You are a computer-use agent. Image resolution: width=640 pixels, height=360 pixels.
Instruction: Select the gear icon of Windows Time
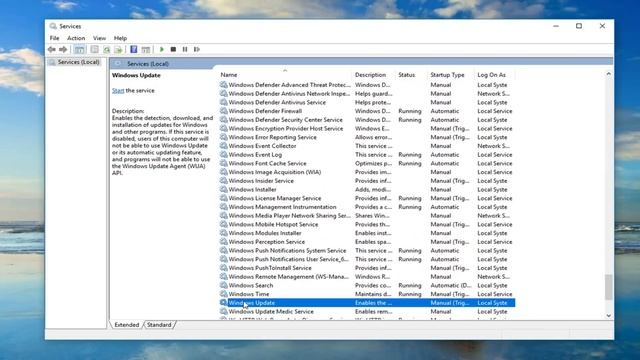(x=223, y=294)
